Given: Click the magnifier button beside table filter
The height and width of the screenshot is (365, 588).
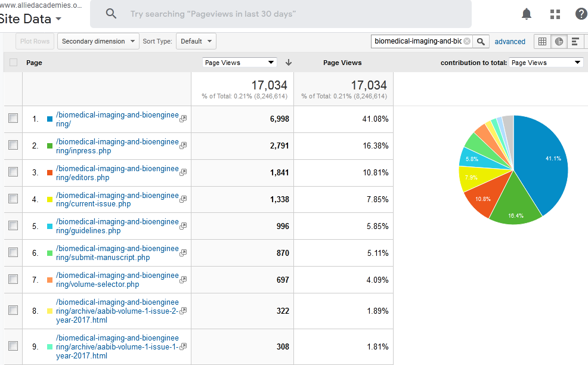Looking at the screenshot, I should 482,41.
